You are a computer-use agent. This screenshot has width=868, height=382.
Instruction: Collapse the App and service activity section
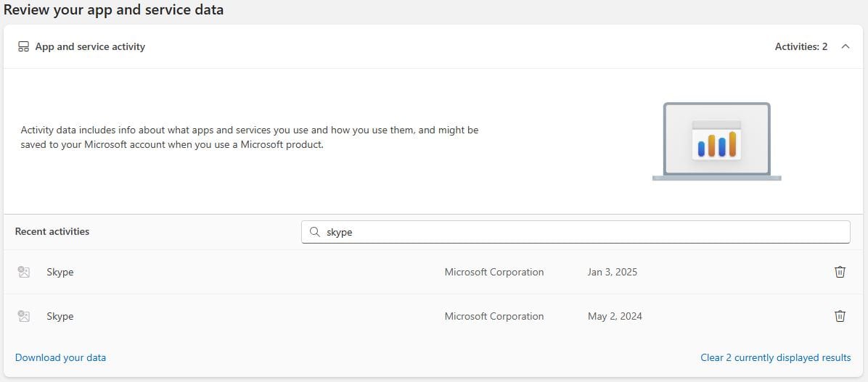click(x=846, y=46)
